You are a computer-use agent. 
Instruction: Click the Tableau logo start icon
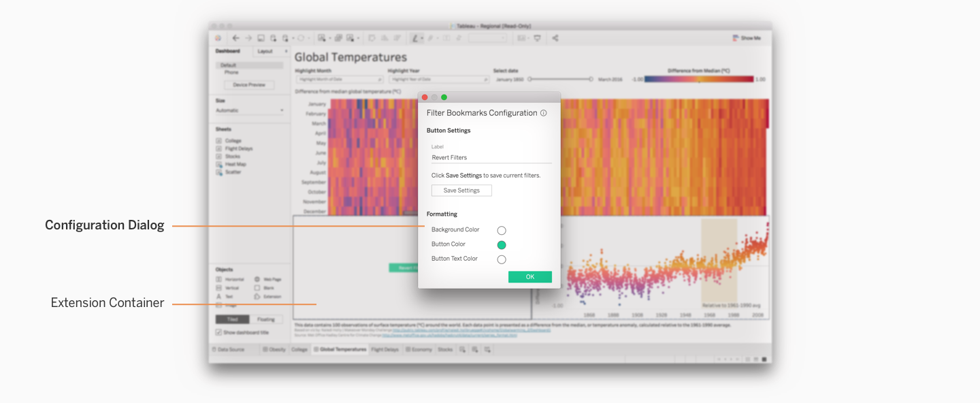[218, 38]
